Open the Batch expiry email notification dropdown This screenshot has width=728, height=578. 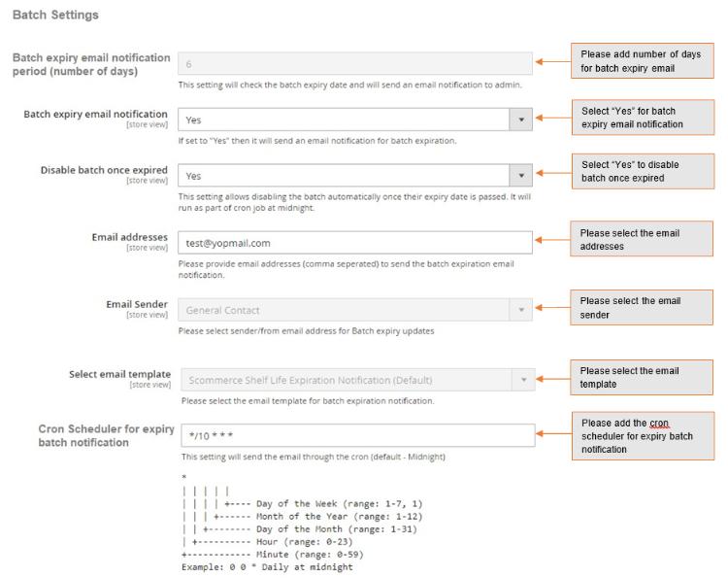354,119
